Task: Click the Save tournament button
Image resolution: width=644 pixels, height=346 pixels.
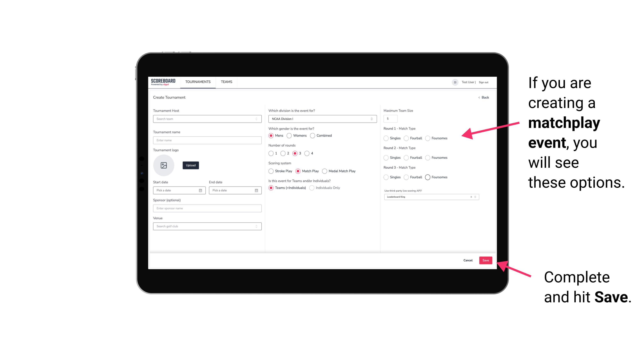Action: pos(486,260)
